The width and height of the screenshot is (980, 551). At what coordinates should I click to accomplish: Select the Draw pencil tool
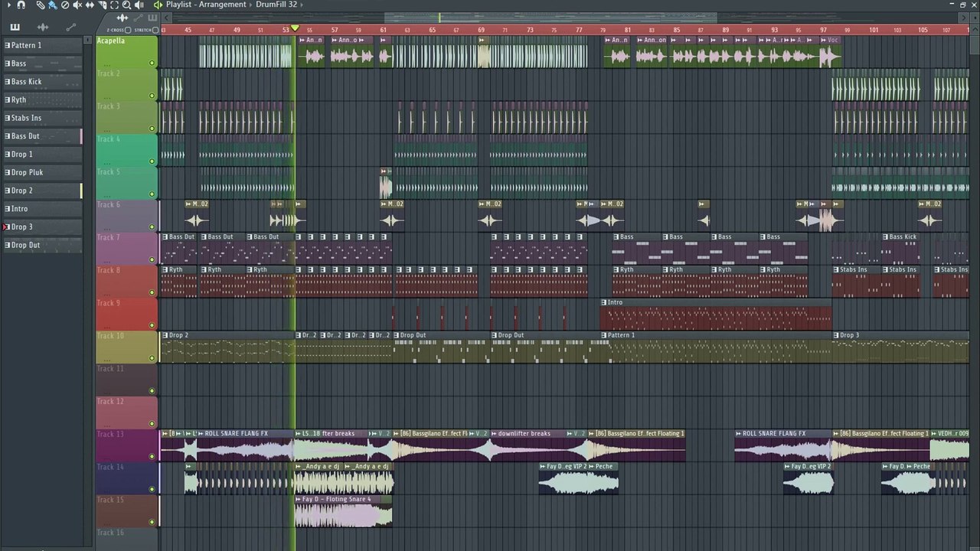pyautogui.click(x=41, y=5)
